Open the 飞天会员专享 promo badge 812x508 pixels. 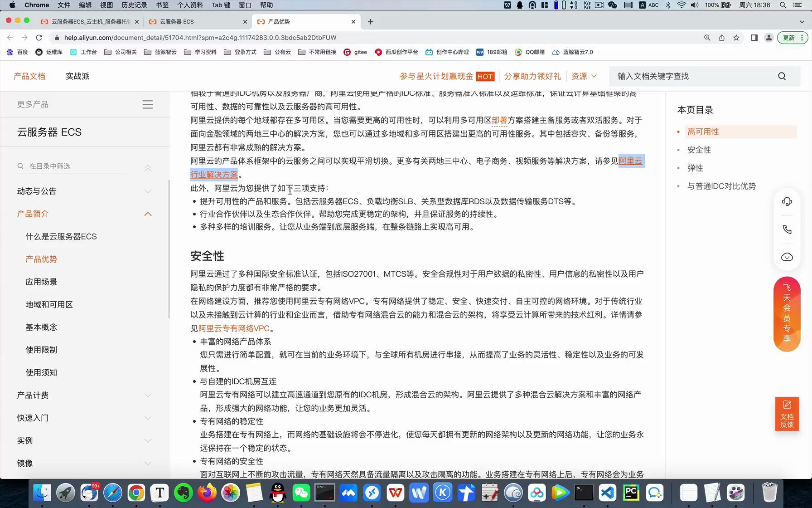(x=787, y=314)
